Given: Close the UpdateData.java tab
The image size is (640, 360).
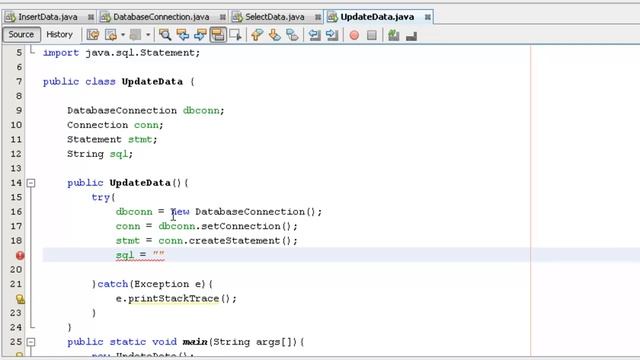Looking at the screenshot, I should point(427,17).
